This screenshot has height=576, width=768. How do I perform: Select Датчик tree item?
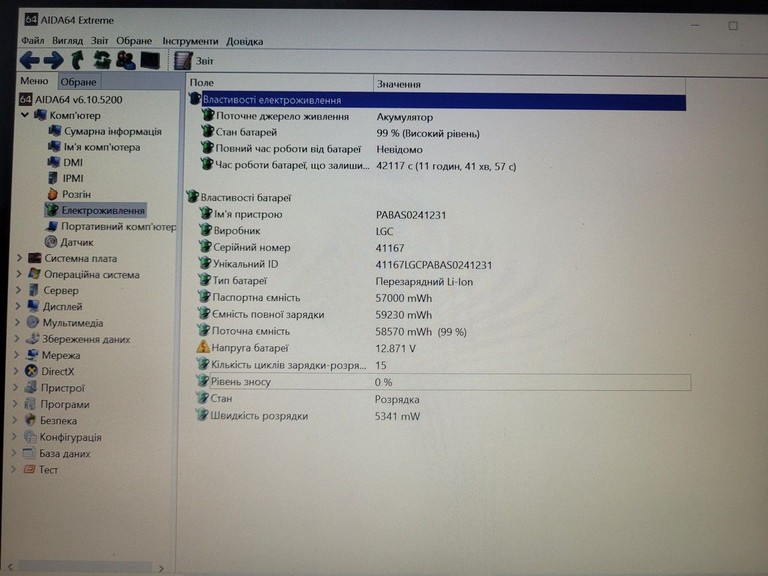coord(69,242)
